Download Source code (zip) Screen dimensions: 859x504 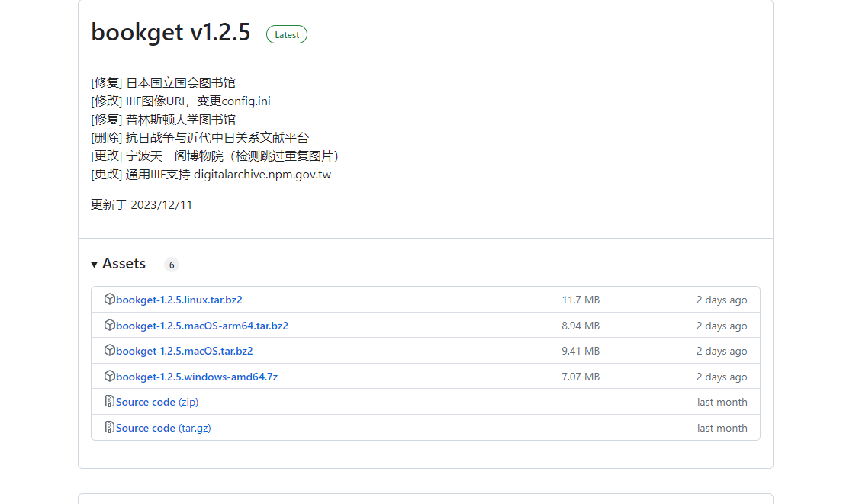coord(156,402)
